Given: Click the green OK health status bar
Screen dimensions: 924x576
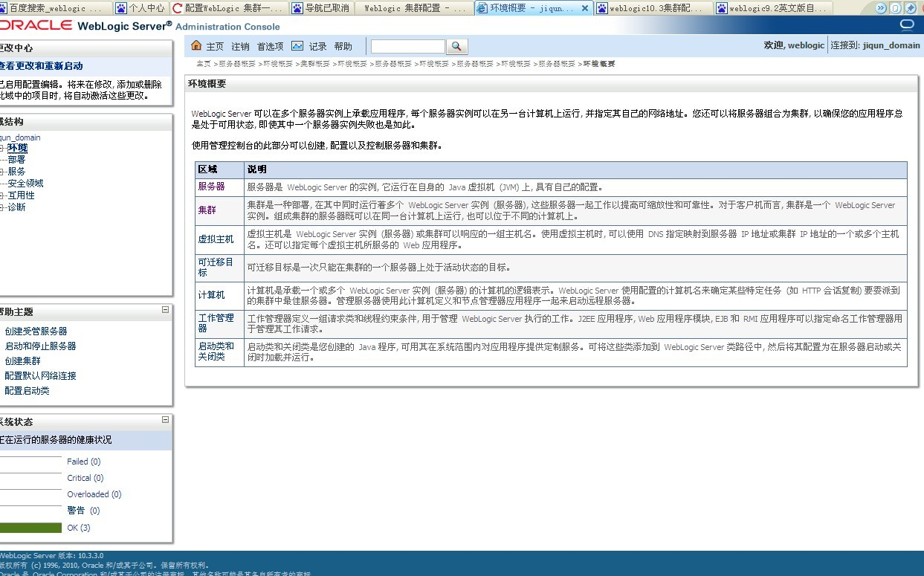Looking at the screenshot, I should pyautogui.click(x=30, y=528).
